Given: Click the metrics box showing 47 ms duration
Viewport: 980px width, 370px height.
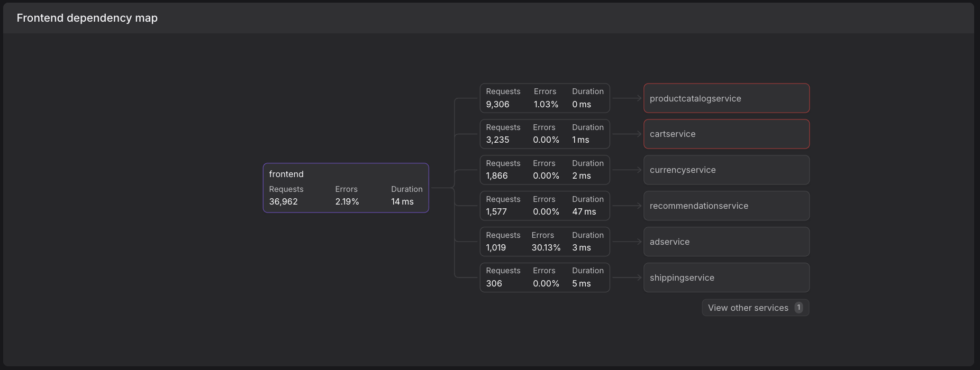Looking at the screenshot, I should pyautogui.click(x=545, y=206).
